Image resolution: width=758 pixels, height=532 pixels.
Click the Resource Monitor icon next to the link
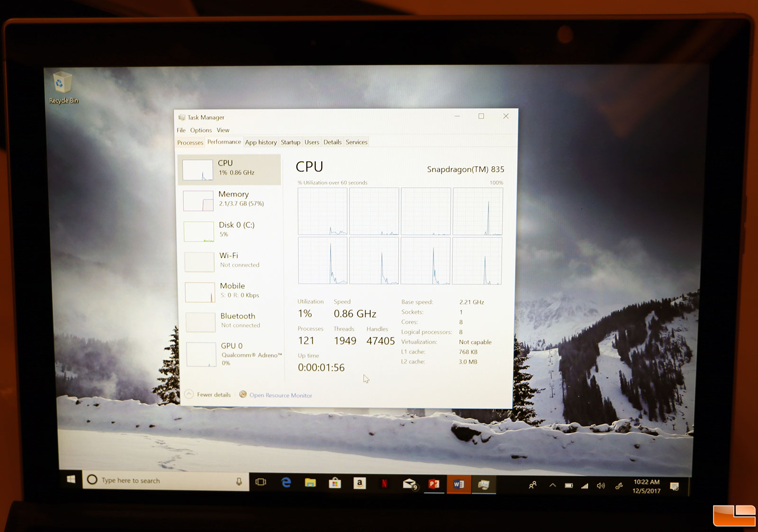click(x=243, y=394)
